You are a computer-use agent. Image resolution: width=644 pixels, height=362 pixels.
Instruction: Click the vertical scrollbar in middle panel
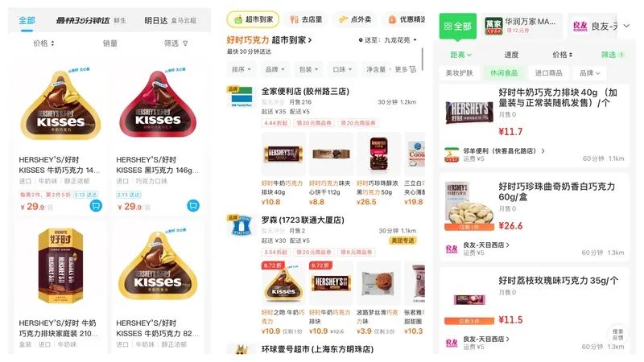click(423, 59)
